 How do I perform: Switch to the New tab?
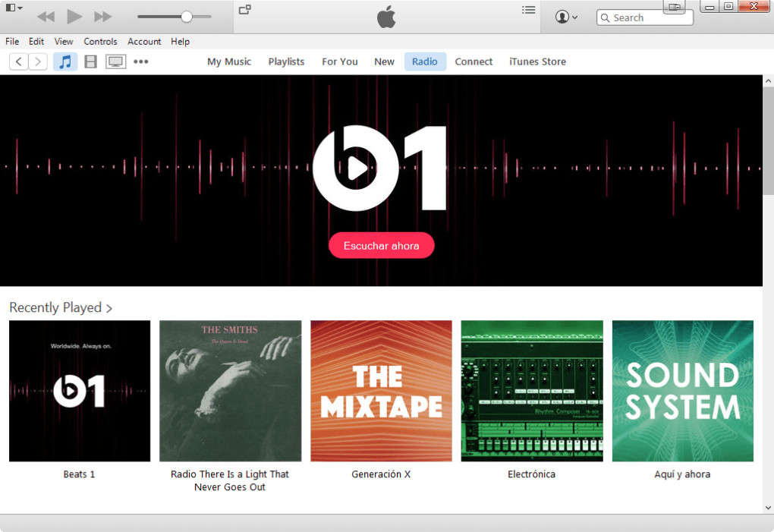point(384,61)
